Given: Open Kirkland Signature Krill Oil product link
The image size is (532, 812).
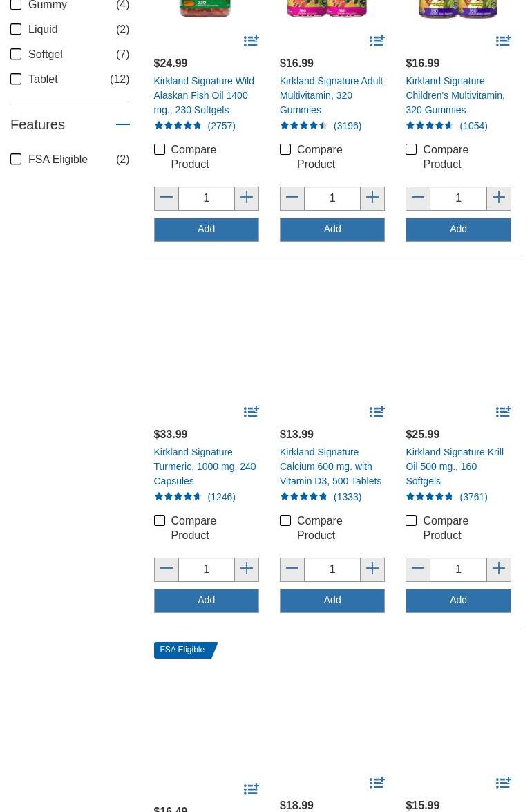Looking at the screenshot, I should point(454,466).
